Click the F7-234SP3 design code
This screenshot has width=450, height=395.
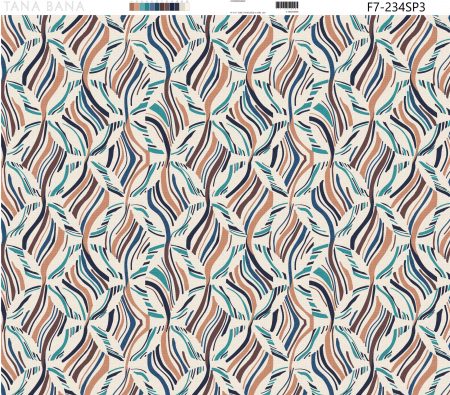coord(396,7)
